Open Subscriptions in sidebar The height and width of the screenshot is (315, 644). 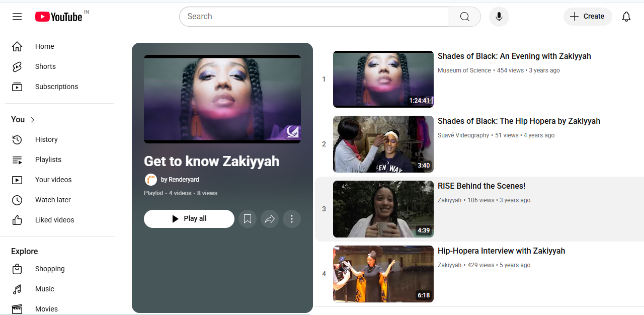[56, 87]
